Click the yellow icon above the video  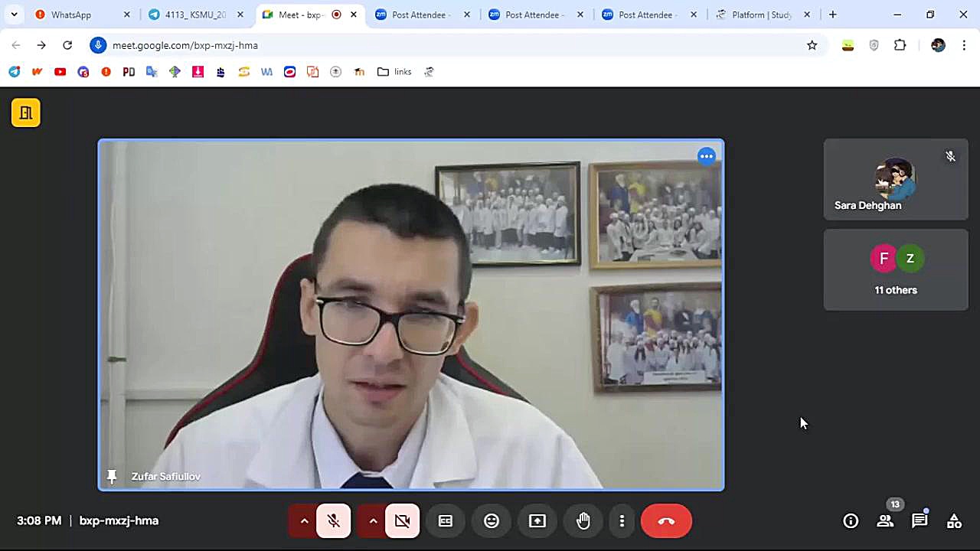[x=25, y=112]
